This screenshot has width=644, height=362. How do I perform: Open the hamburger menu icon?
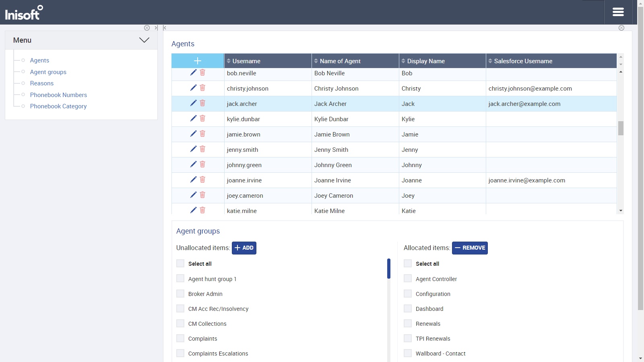click(x=618, y=12)
